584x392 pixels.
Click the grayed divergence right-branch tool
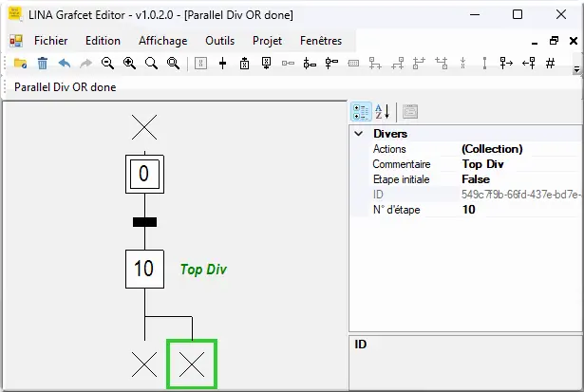pos(375,64)
